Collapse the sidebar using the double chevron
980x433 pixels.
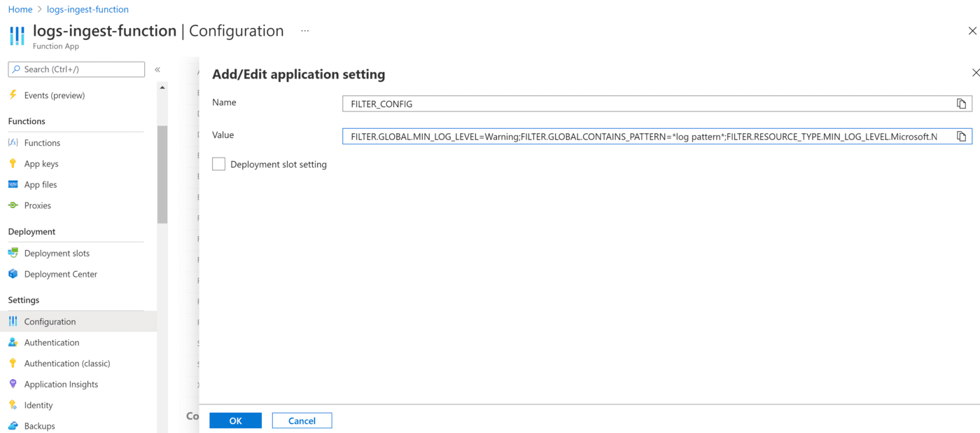pos(157,69)
